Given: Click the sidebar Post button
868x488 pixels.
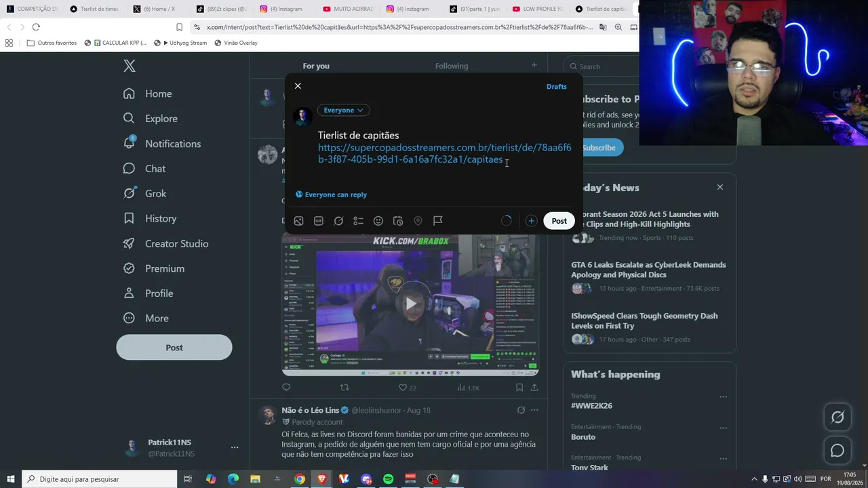Looking at the screenshot, I should click(174, 348).
